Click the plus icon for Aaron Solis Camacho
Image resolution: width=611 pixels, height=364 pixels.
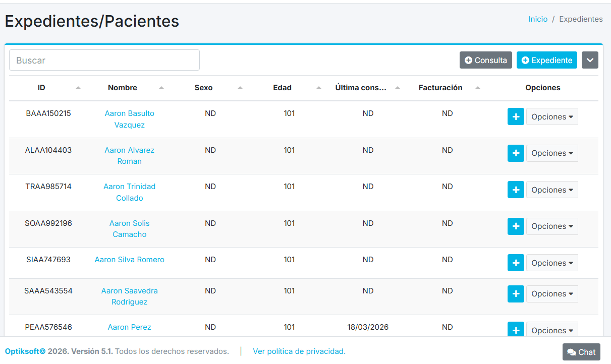click(516, 226)
